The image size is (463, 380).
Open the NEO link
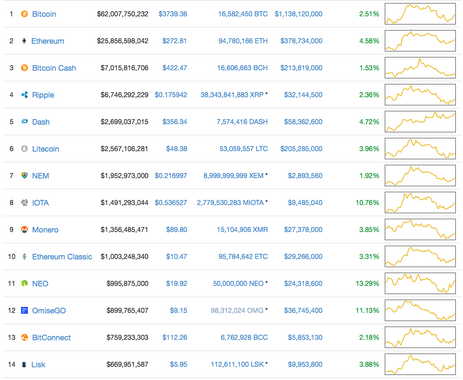[x=40, y=284]
